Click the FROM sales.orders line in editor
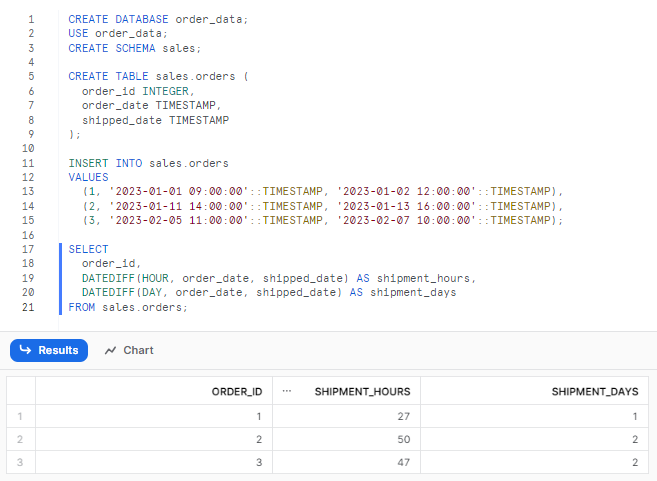 (x=128, y=307)
